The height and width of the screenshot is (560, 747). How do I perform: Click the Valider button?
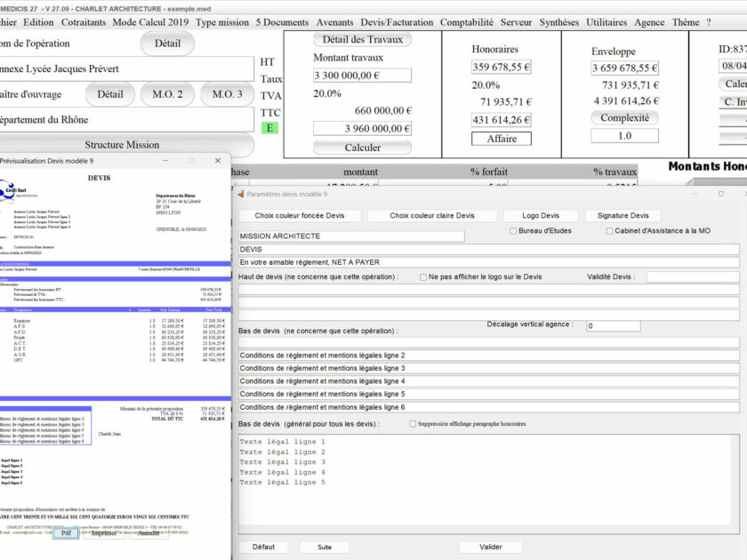pos(491,548)
